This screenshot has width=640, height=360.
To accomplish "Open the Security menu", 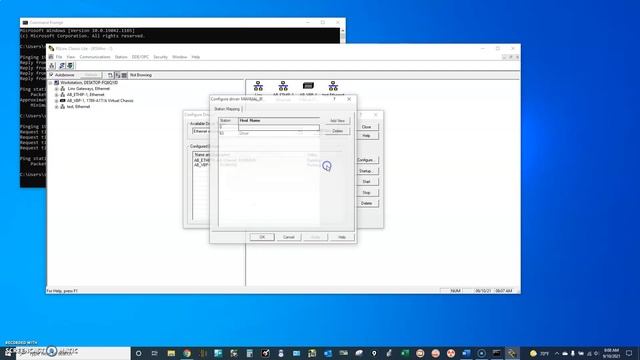I will 160,57.
